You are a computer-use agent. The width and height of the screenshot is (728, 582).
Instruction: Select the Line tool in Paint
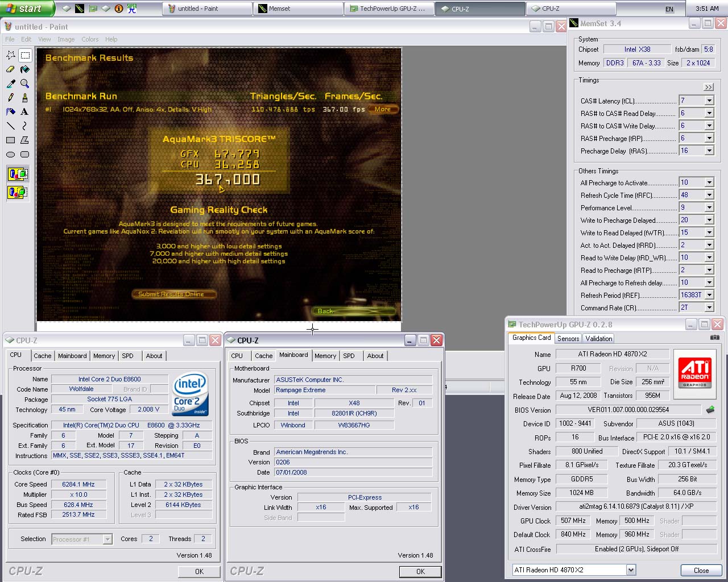pos(11,126)
